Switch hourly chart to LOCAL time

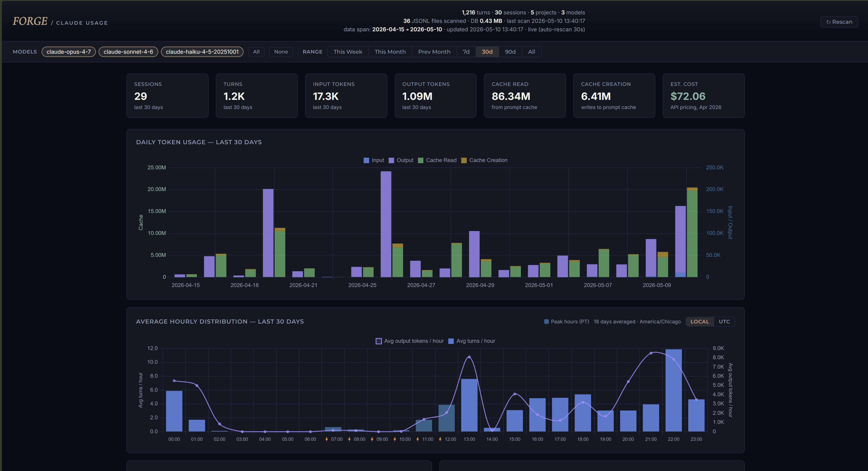click(699, 322)
